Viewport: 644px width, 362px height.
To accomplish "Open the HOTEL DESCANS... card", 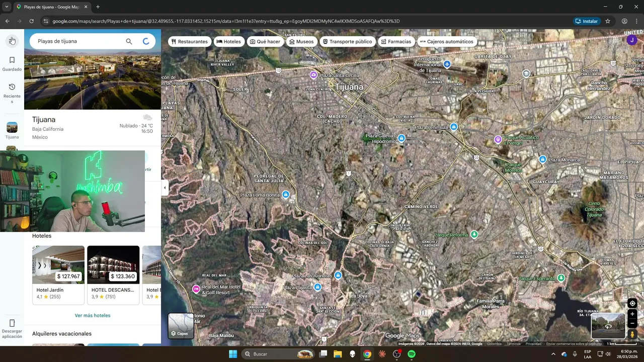I will 113,275.
